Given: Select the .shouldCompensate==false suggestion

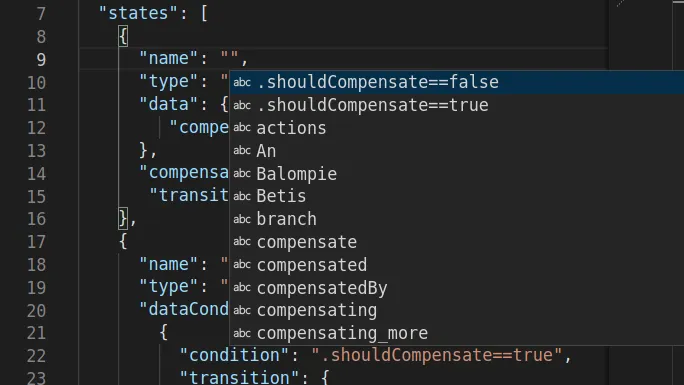Looking at the screenshot, I should 457,82.
